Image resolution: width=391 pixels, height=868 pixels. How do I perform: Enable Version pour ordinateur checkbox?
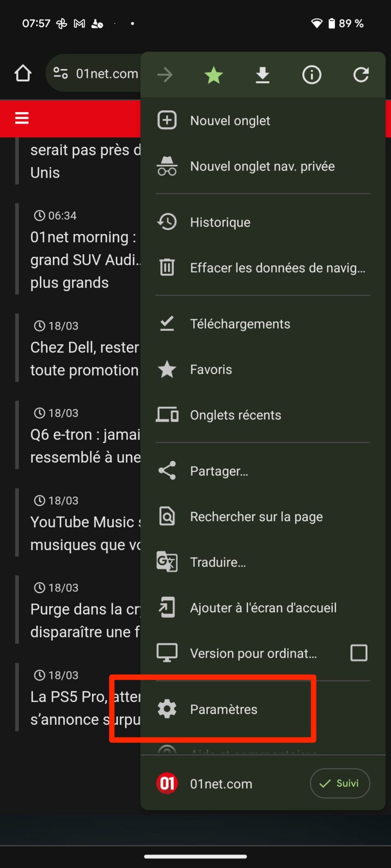coord(359,653)
